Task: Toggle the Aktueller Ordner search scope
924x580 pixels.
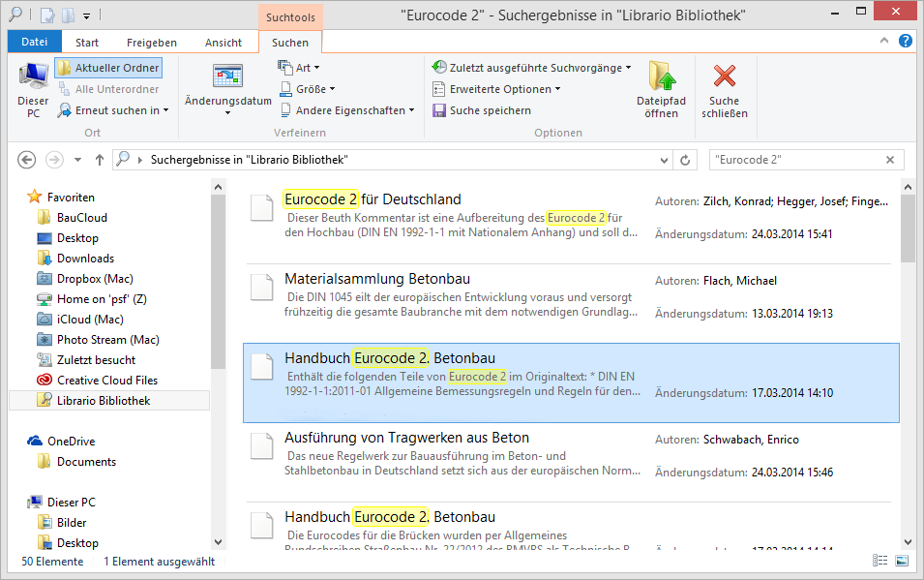Action: (108, 68)
